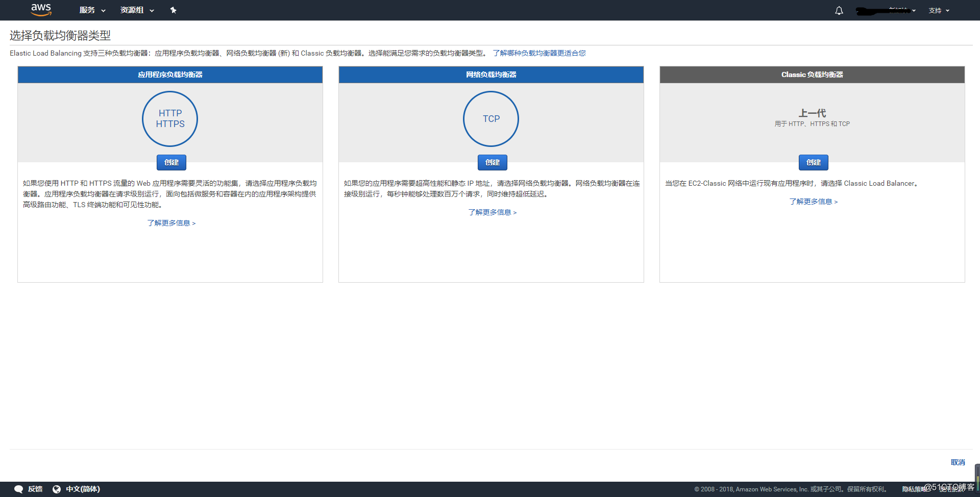Open 了解更多信息 under application load balancer
Screen dimensions: 980x497
pyautogui.click(x=171, y=223)
